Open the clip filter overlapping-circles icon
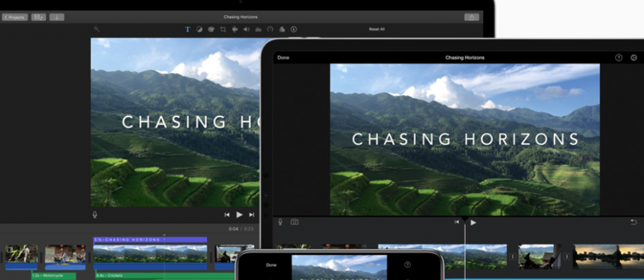The width and height of the screenshot is (644, 280). tap(282, 29)
